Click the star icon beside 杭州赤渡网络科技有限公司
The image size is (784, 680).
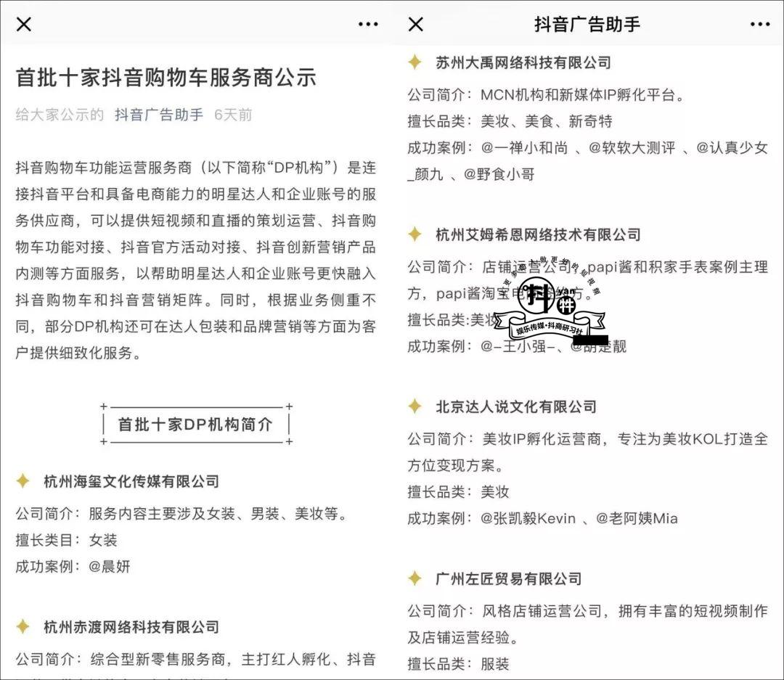tap(23, 627)
